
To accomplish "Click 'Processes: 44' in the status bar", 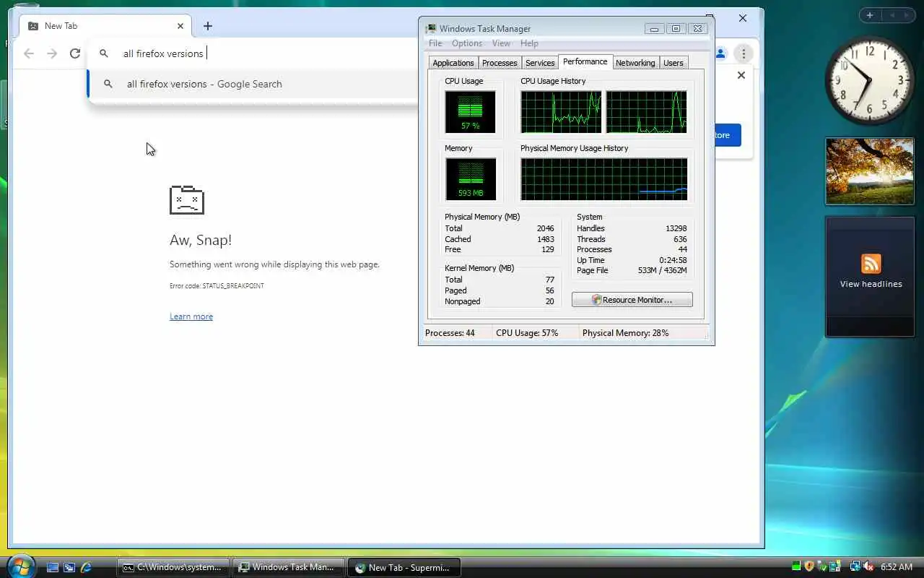I will (x=450, y=333).
